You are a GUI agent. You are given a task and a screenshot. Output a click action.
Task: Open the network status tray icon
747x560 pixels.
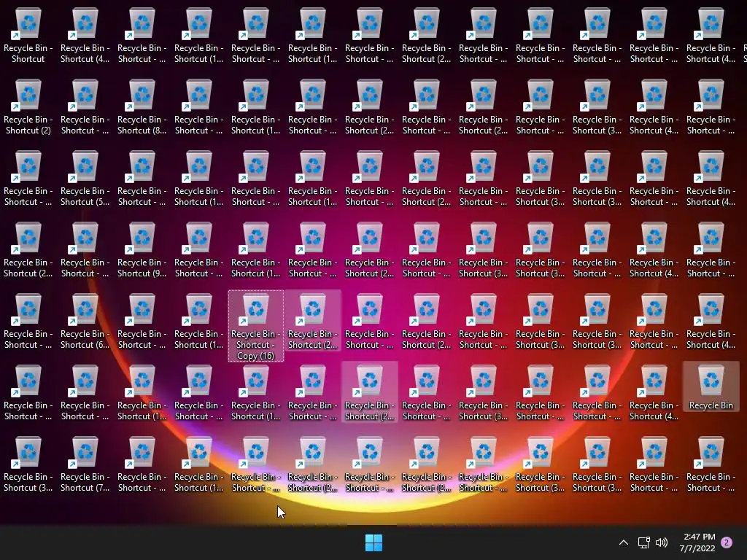[643, 542]
